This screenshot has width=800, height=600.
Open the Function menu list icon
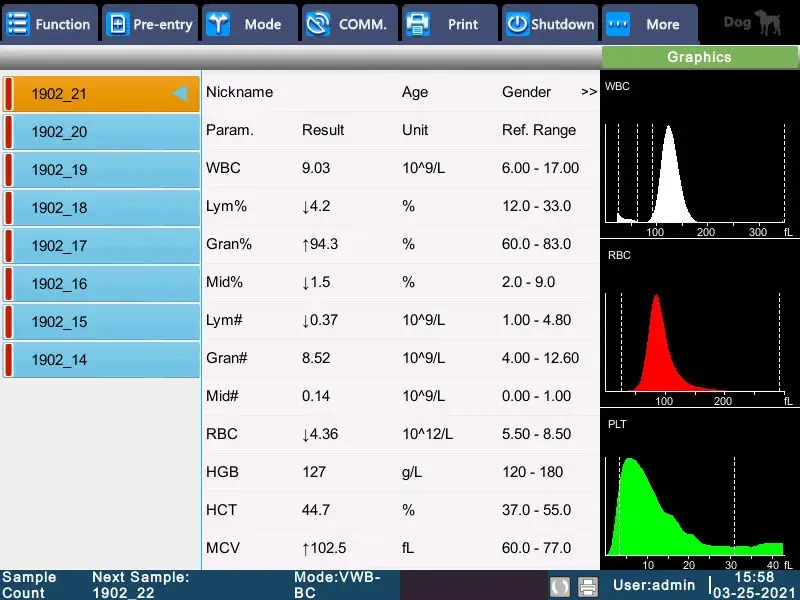(x=18, y=24)
